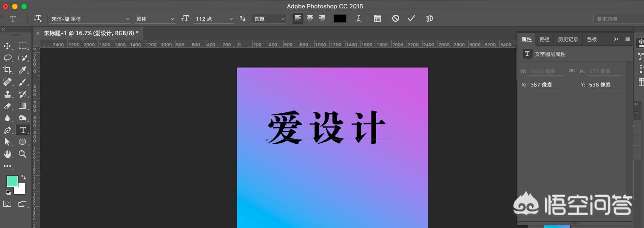The image size is (644, 228).
Task: Select the Spot Healing Brush tool
Action: point(7,82)
